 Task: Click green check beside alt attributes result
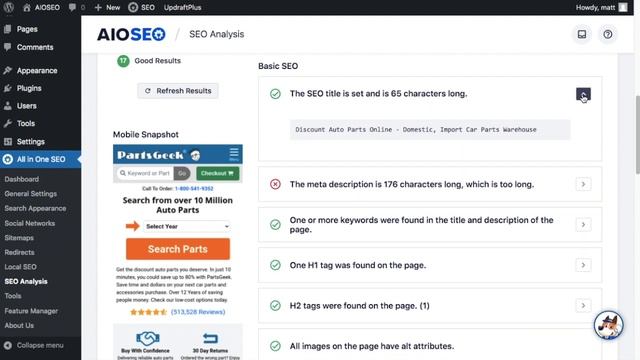pyautogui.click(x=275, y=346)
